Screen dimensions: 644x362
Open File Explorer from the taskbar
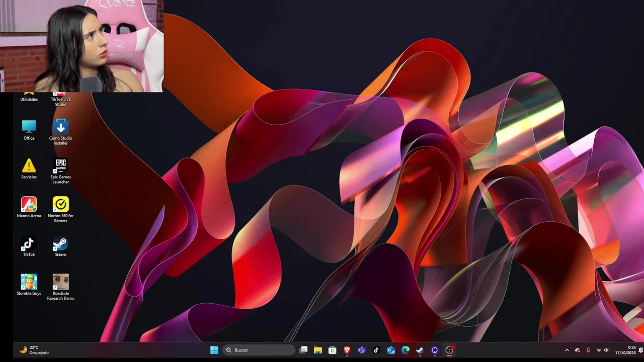318,350
